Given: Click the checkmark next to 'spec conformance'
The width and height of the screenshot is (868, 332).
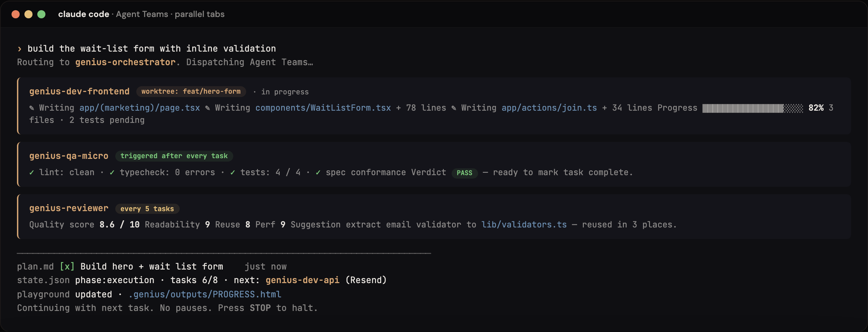Looking at the screenshot, I should 318,172.
